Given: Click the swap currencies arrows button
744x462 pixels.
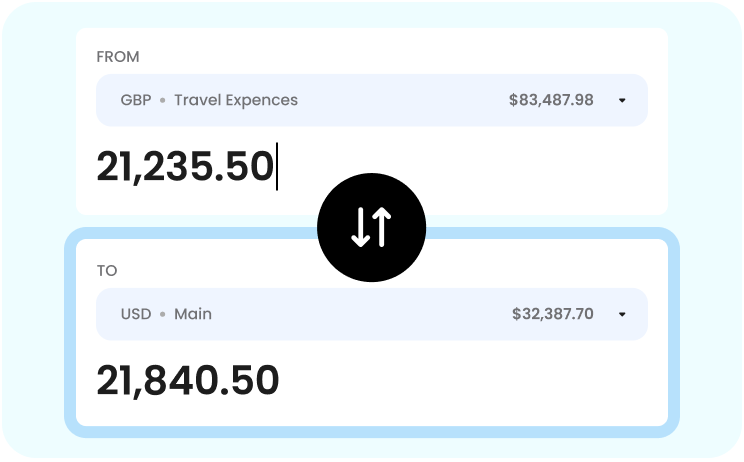Looking at the screenshot, I should click(372, 228).
